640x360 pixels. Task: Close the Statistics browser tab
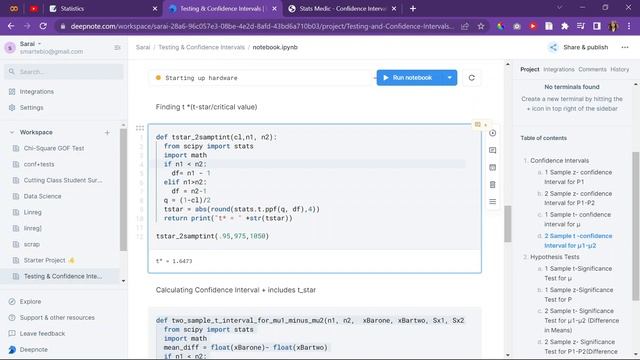click(x=155, y=9)
